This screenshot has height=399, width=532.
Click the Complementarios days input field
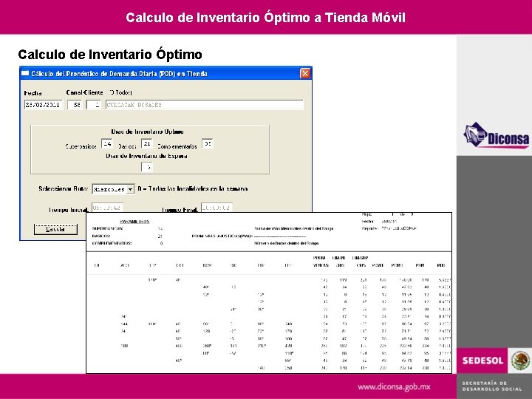coord(208,143)
